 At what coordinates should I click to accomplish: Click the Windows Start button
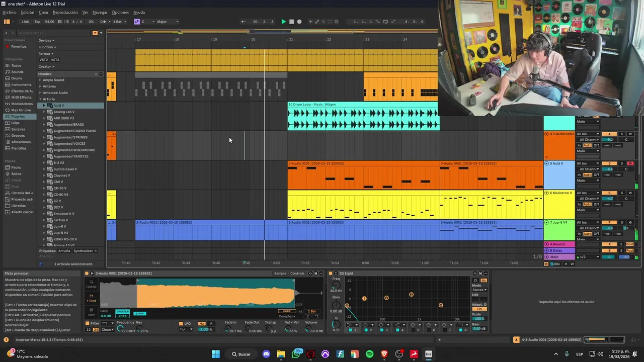tap(216, 354)
